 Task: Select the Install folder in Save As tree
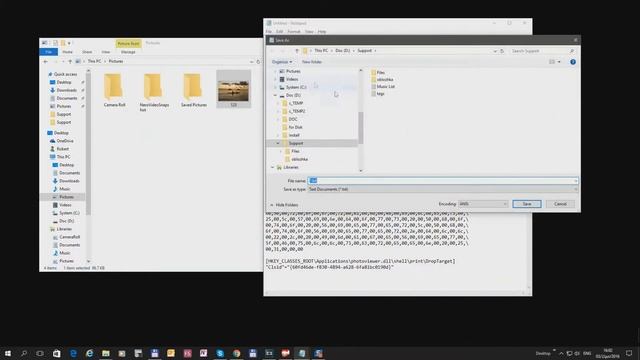294,135
